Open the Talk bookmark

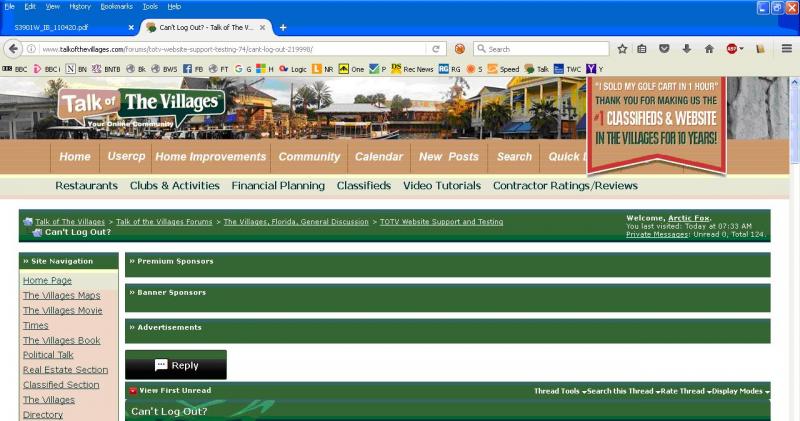[537, 69]
